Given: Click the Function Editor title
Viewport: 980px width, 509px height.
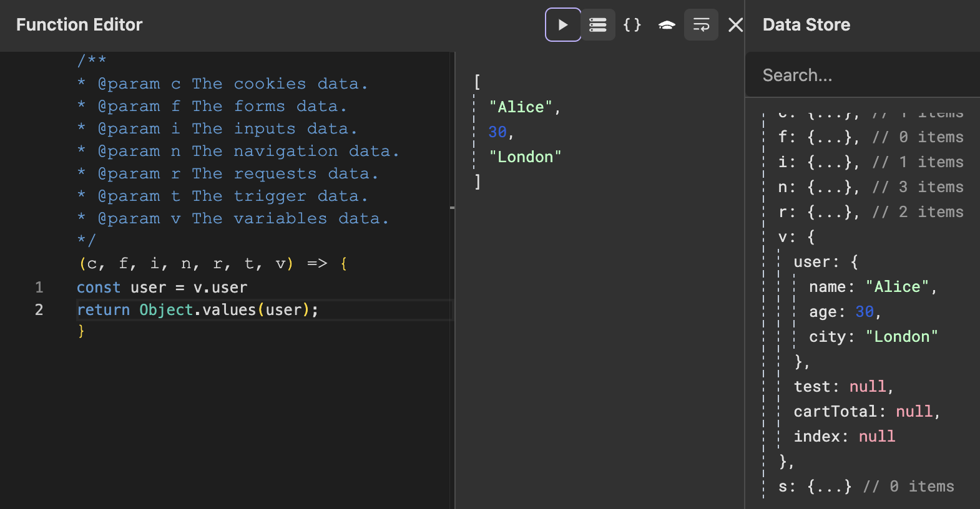Looking at the screenshot, I should pyautogui.click(x=79, y=25).
